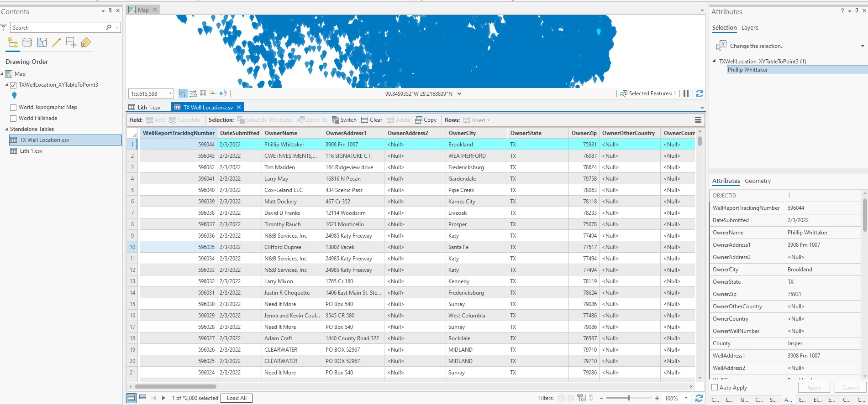The width and height of the screenshot is (868, 405).
Task: Click the Cancel button in Attributes
Action: pos(851,387)
